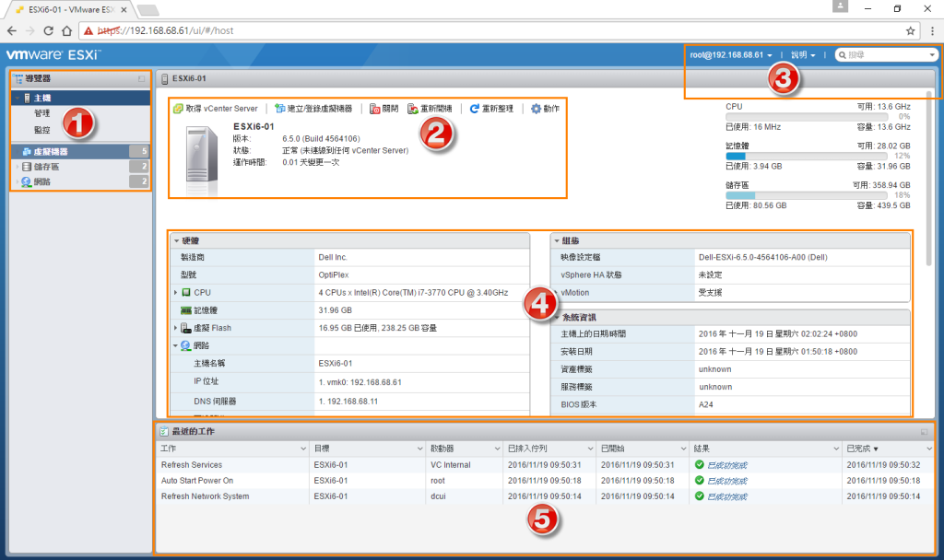Click the virtual machines icon in navigator
944x560 pixels.
coord(27,152)
